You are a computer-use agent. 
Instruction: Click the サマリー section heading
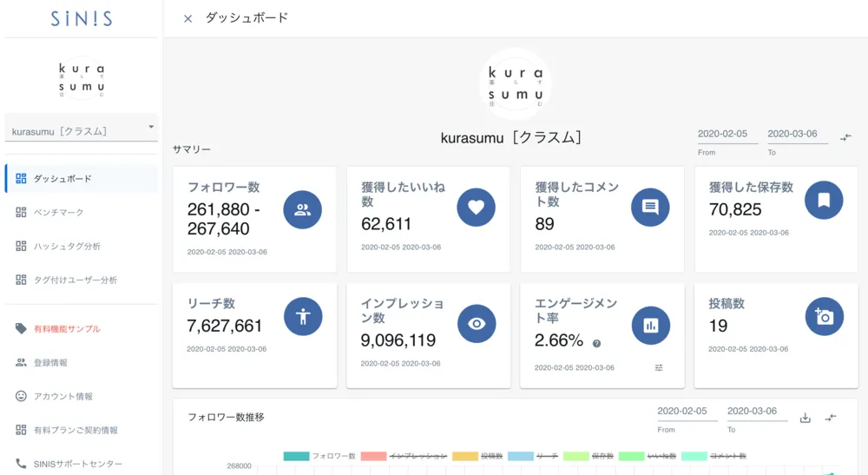point(191,149)
